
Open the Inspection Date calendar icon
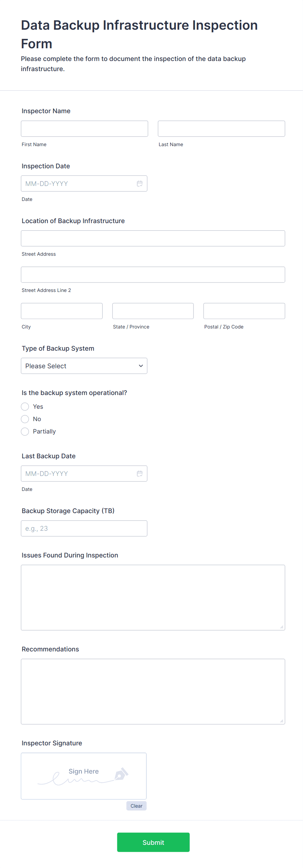pos(139,184)
